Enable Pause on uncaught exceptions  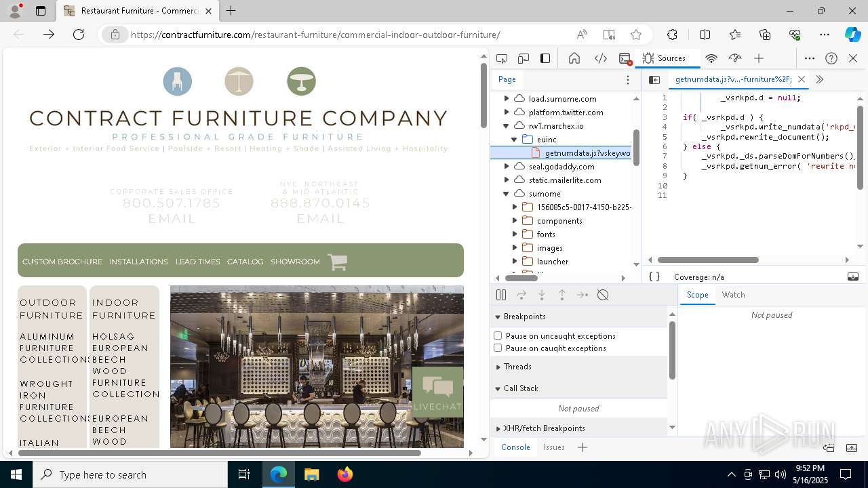(498, 335)
